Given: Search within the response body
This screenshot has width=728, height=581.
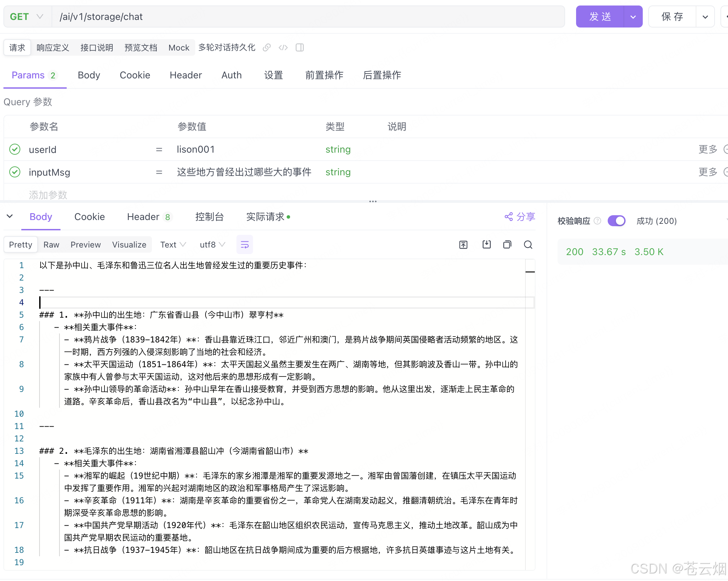Looking at the screenshot, I should point(528,244).
